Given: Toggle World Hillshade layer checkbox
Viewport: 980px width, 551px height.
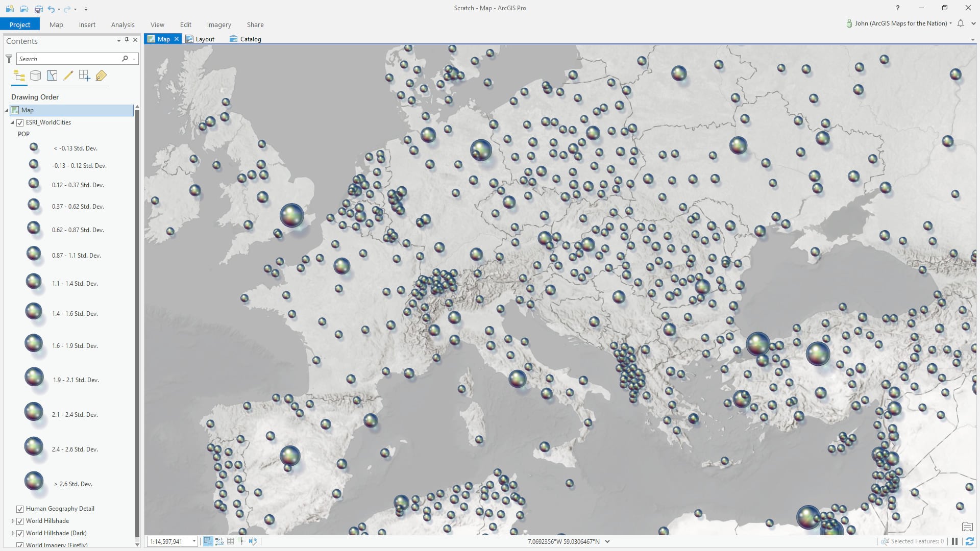Looking at the screenshot, I should click(20, 521).
